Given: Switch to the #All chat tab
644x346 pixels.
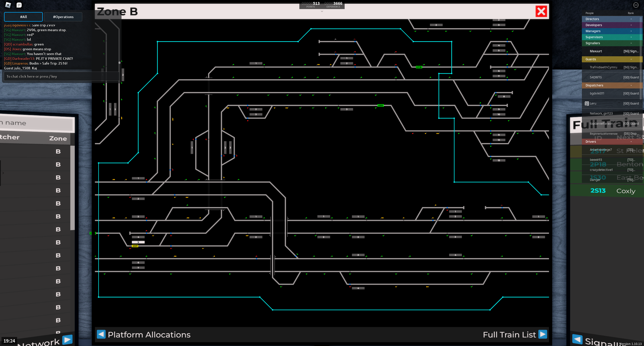Looking at the screenshot, I should coord(23,17).
